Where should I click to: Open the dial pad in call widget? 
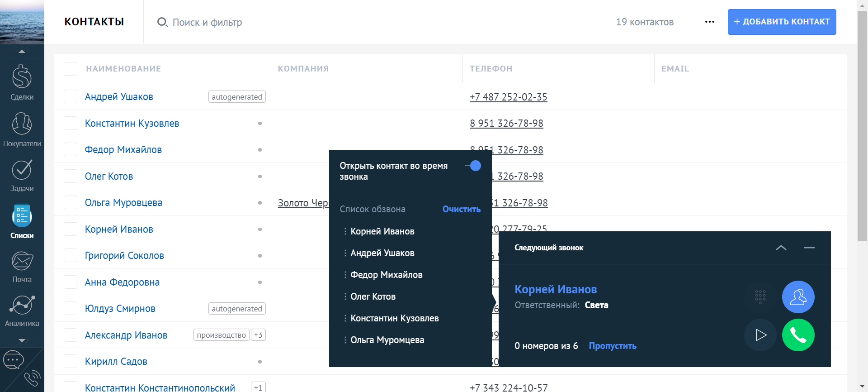coord(760,297)
